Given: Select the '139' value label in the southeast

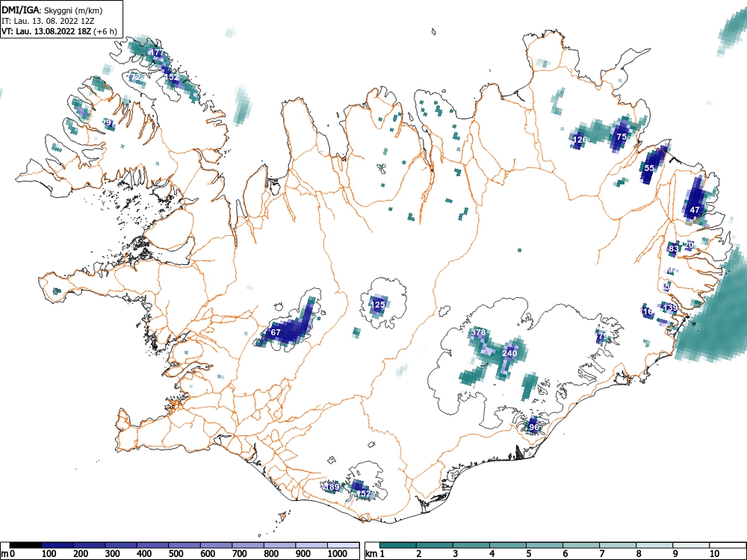Looking at the screenshot, I should click(670, 308).
